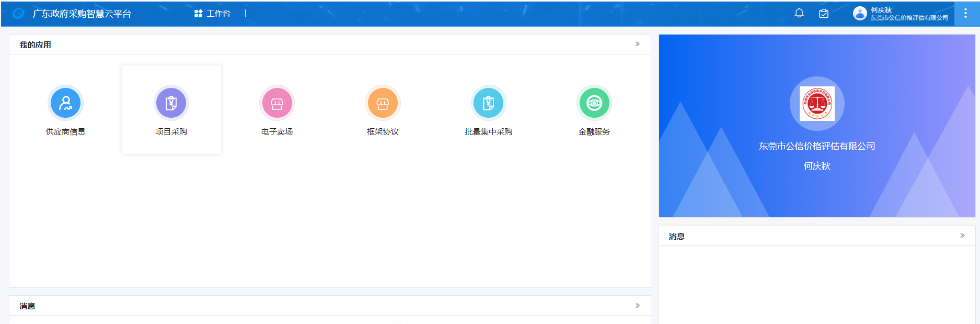Expand the right-side 消息 panel arrow
980x324 pixels.
pos(962,236)
